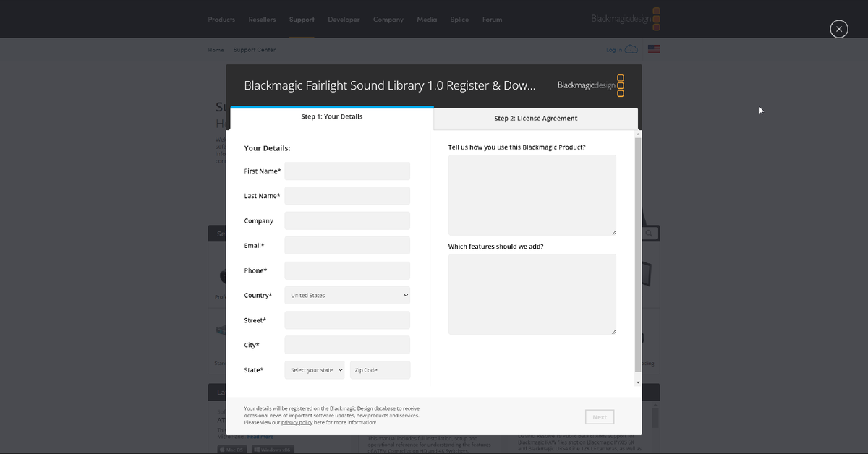Image resolution: width=868 pixels, height=454 pixels.
Task: Click the Company input field
Action: click(x=347, y=220)
